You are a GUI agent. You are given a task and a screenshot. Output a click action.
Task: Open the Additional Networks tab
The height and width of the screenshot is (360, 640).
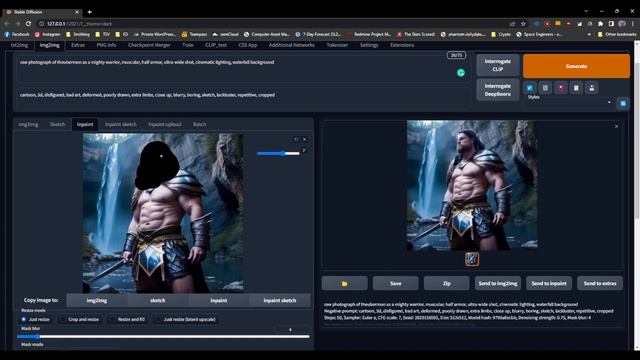click(x=291, y=45)
